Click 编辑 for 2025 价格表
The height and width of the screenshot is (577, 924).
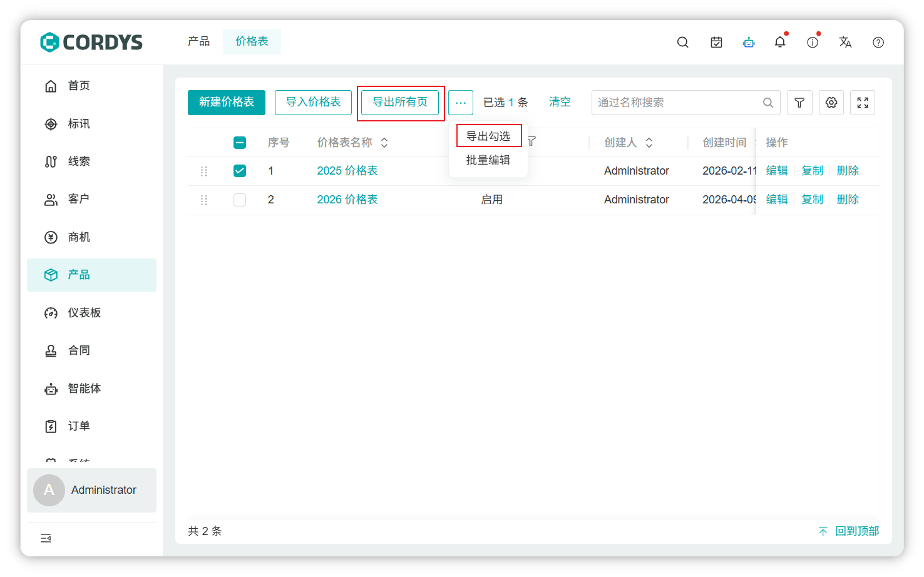(x=777, y=171)
